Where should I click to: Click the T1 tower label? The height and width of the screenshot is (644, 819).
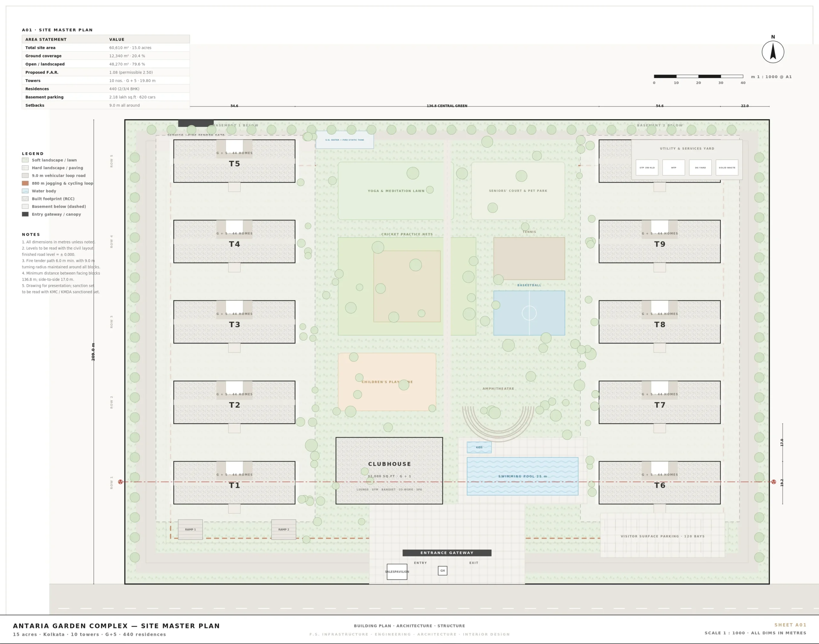tap(234, 485)
